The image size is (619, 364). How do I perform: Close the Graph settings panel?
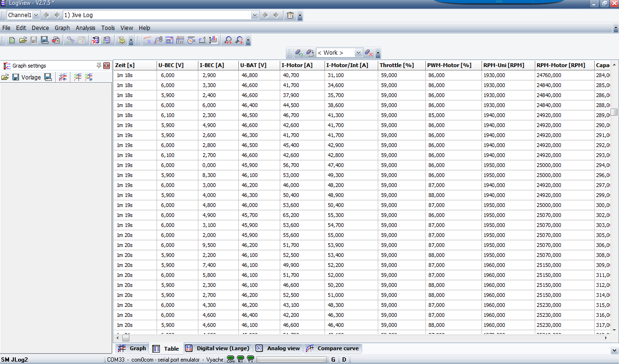click(x=107, y=66)
